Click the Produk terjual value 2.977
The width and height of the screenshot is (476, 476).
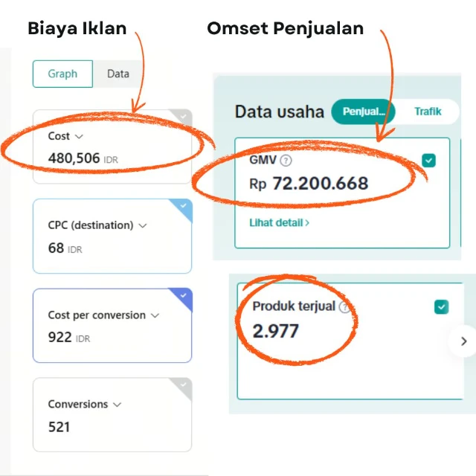[x=275, y=331]
